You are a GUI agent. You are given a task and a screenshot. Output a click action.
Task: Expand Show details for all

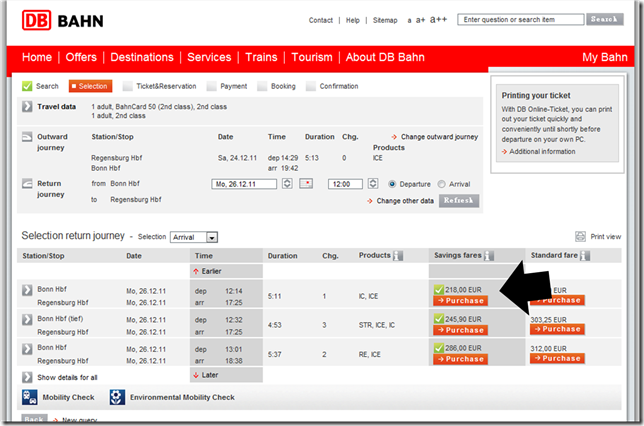pos(27,377)
